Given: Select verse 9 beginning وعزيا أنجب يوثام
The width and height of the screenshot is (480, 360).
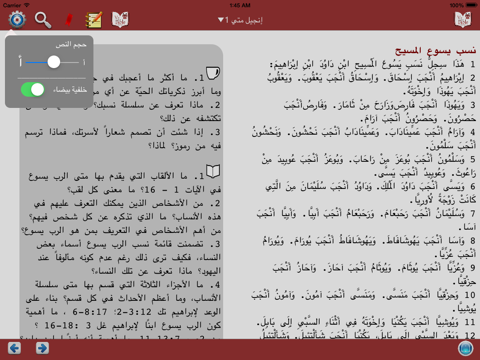Looking at the screenshot, I should pyautogui.click(x=374, y=275).
